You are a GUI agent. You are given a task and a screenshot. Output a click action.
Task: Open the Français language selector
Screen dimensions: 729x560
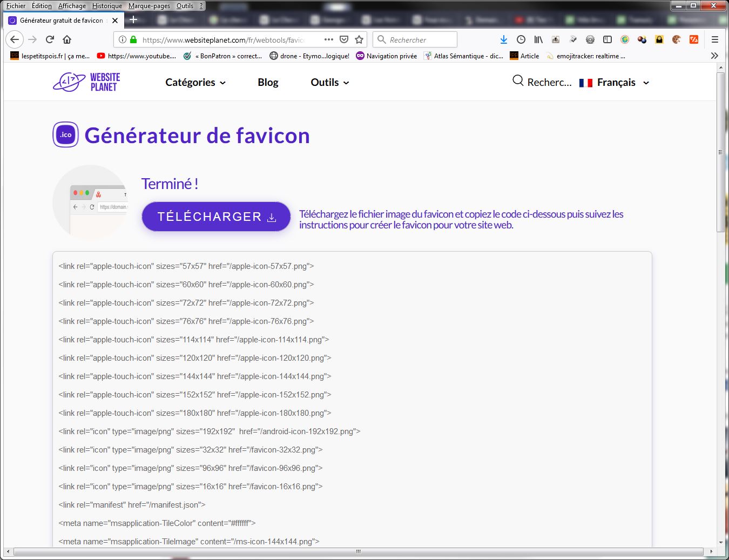tap(615, 82)
